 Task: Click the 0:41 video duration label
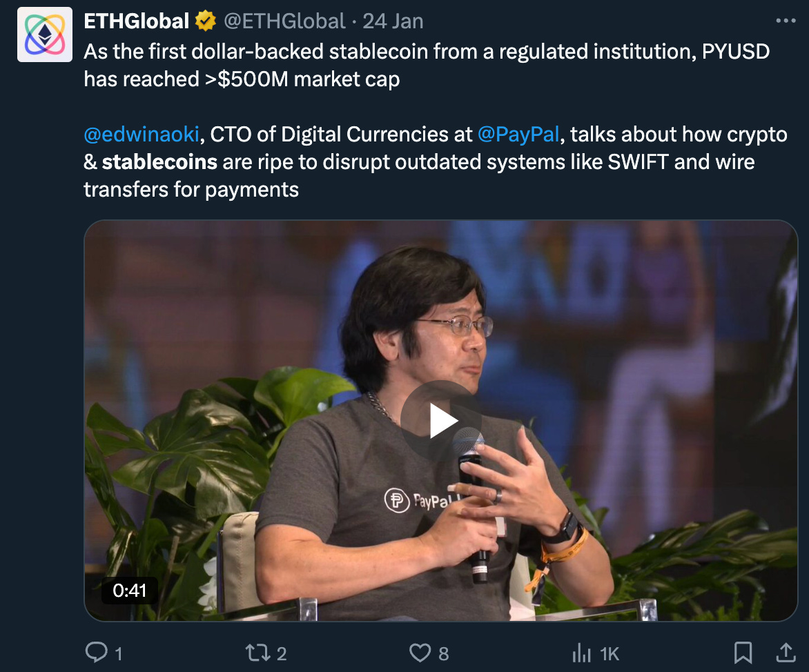(130, 591)
